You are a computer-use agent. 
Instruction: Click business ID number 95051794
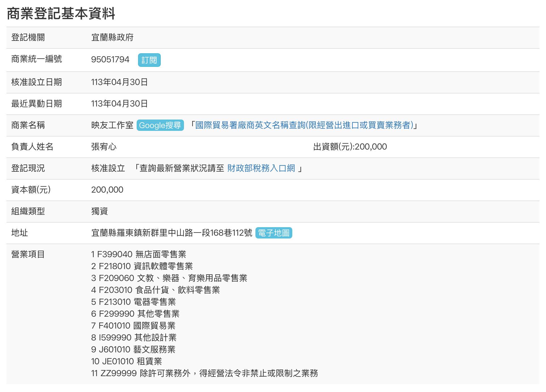click(x=110, y=59)
